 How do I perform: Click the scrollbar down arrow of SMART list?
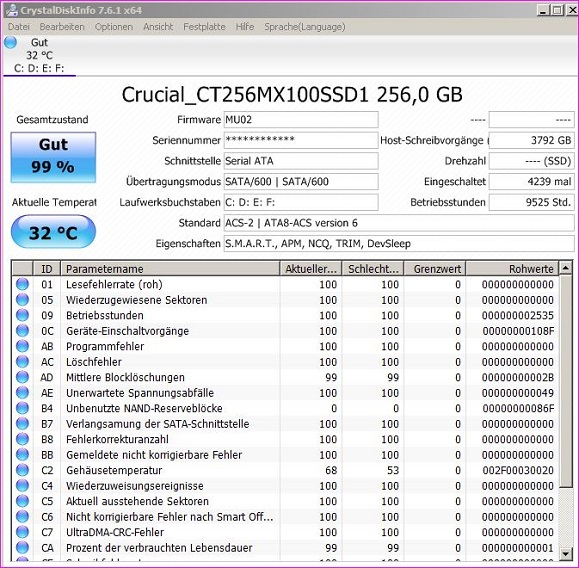click(565, 553)
